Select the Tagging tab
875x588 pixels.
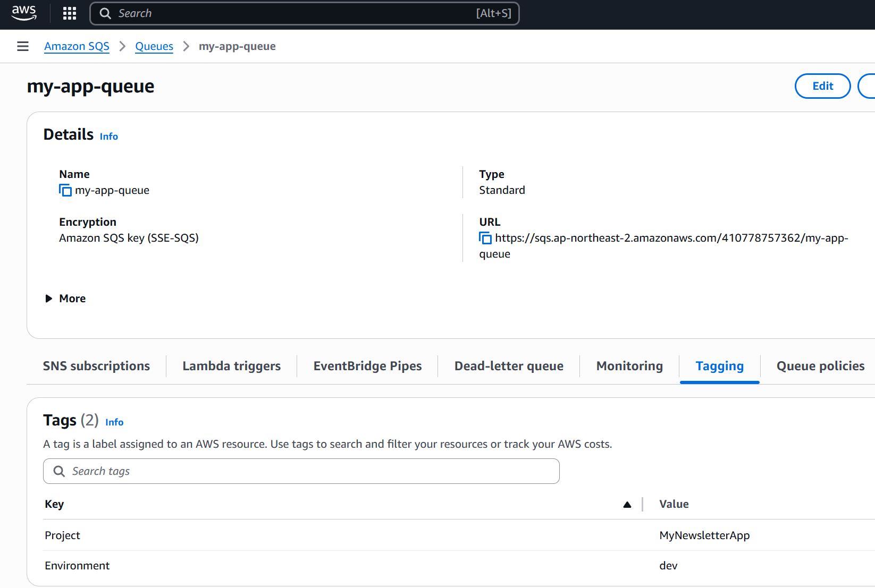pos(720,366)
